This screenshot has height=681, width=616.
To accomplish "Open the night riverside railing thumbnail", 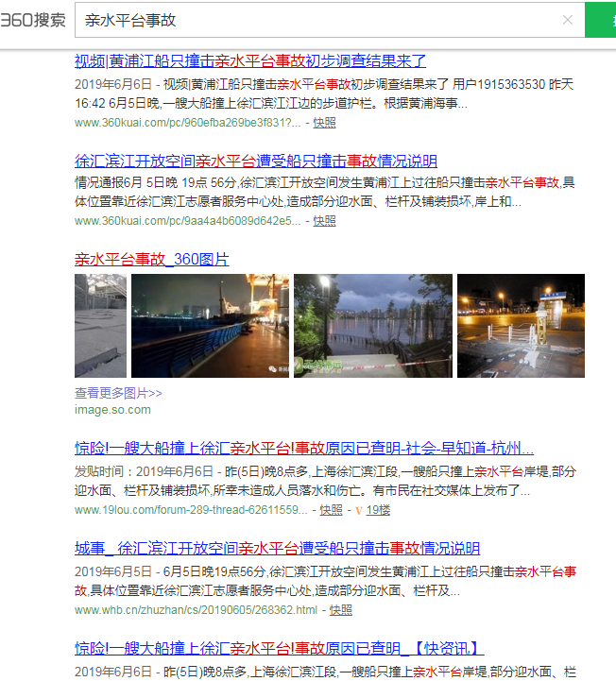I will (210, 326).
